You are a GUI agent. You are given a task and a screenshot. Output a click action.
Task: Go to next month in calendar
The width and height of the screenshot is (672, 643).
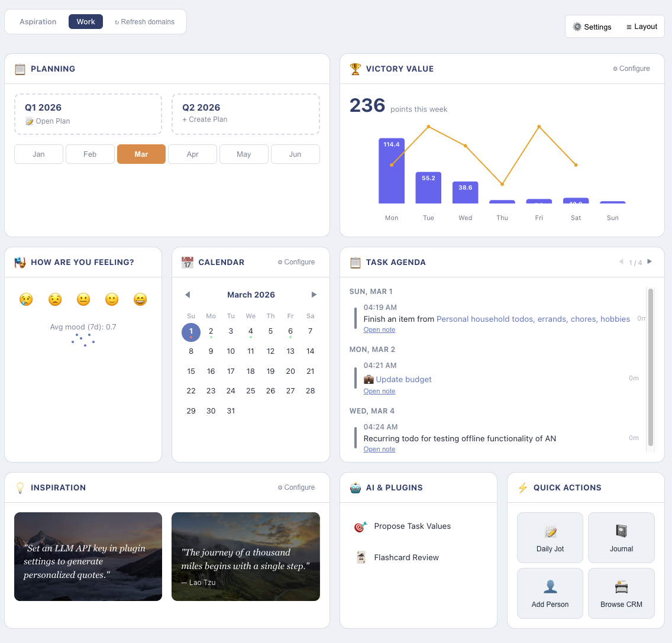314,295
